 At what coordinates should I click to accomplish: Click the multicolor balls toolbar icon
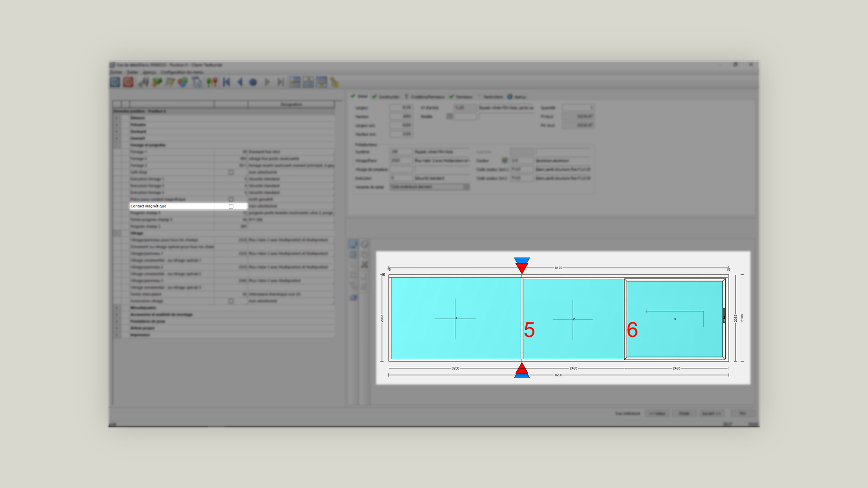tap(183, 82)
